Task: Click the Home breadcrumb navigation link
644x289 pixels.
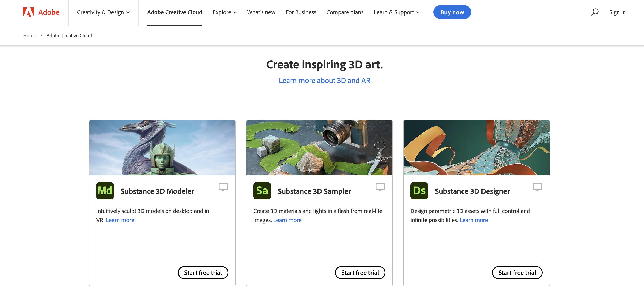Action: (x=29, y=35)
